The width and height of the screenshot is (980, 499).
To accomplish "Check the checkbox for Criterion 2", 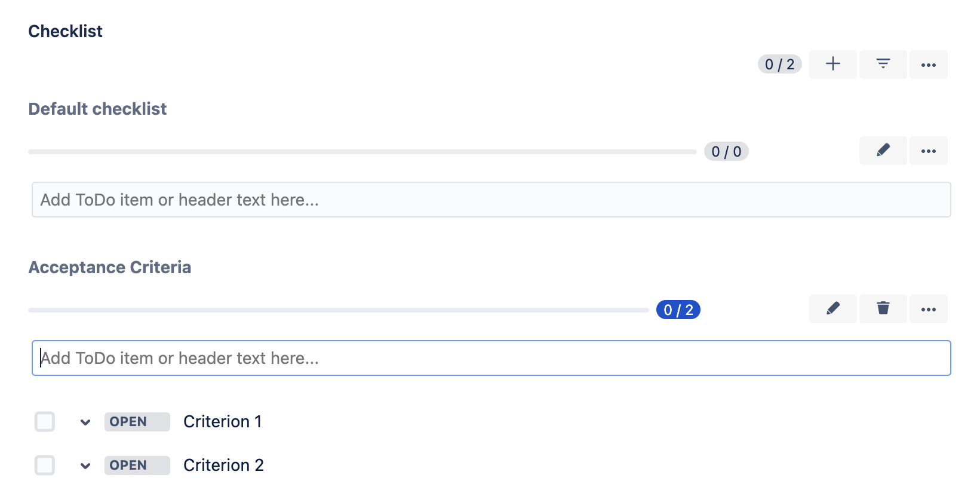I will pos(45,465).
